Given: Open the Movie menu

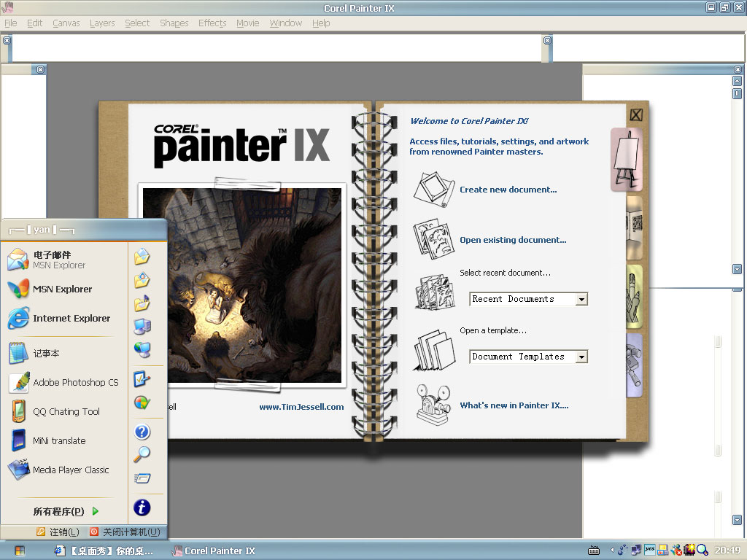Looking at the screenshot, I should click(248, 23).
